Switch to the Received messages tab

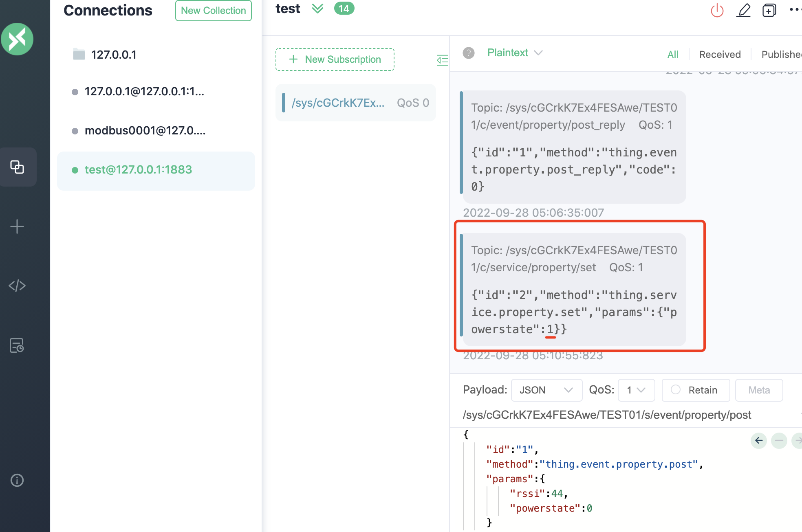(720, 54)
